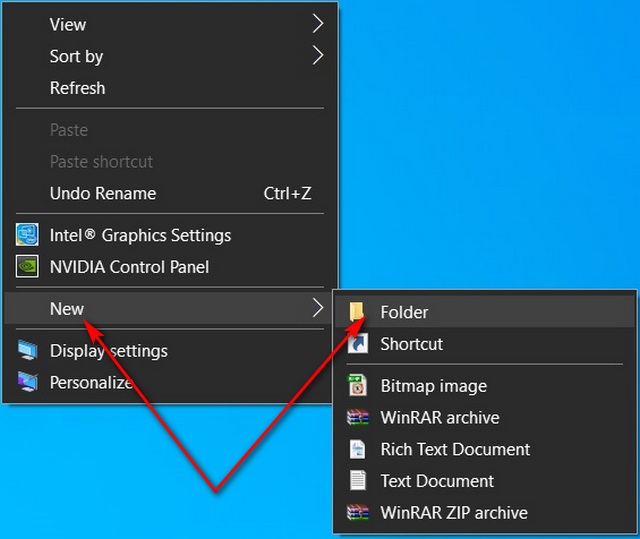This screenshot has height=539, width=640.
Task: Open the View menu entry
Action: pyautogui.click(x=170, y=24)
